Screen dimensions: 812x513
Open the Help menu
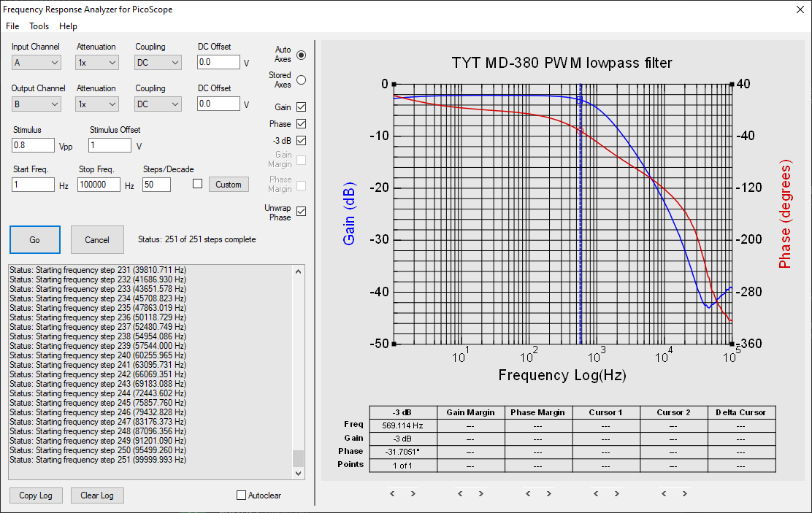pyautogui.click(x=68, y=26)
